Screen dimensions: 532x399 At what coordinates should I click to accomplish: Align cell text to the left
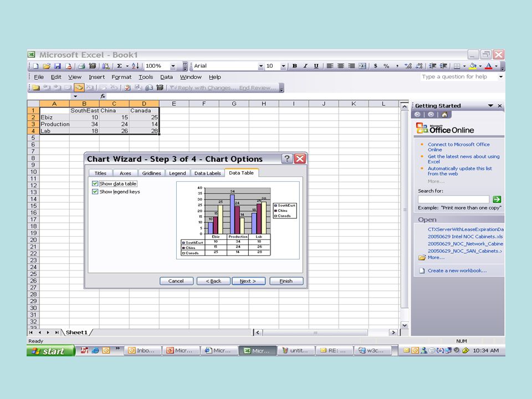click(x=330, y=66)
